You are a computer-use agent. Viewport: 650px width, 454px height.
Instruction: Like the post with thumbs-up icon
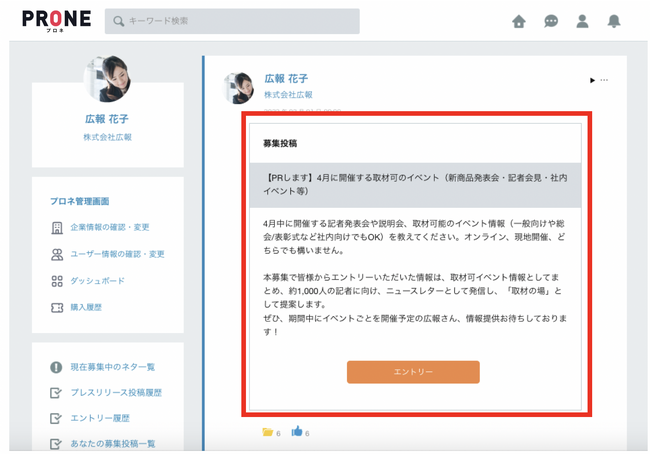297,432
